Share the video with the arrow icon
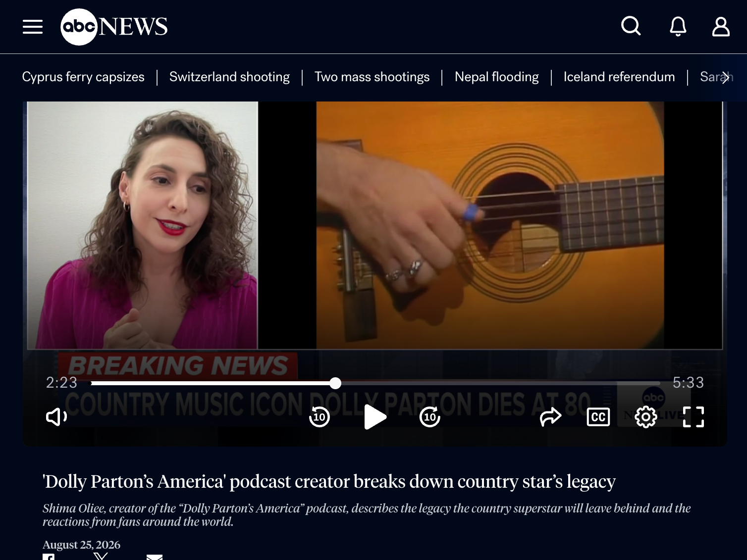This screenshot has width=747, height=560. click(550, 417)
